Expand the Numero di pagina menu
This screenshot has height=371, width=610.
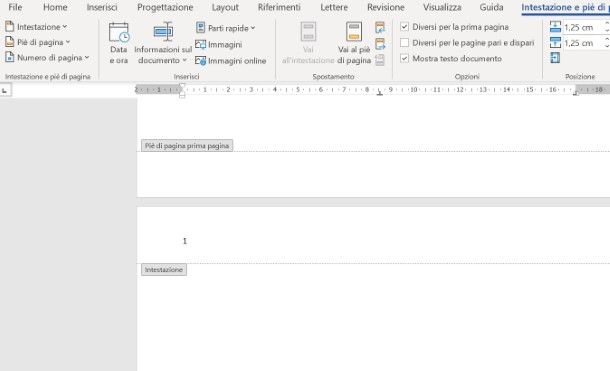click(x=47, y=58)
